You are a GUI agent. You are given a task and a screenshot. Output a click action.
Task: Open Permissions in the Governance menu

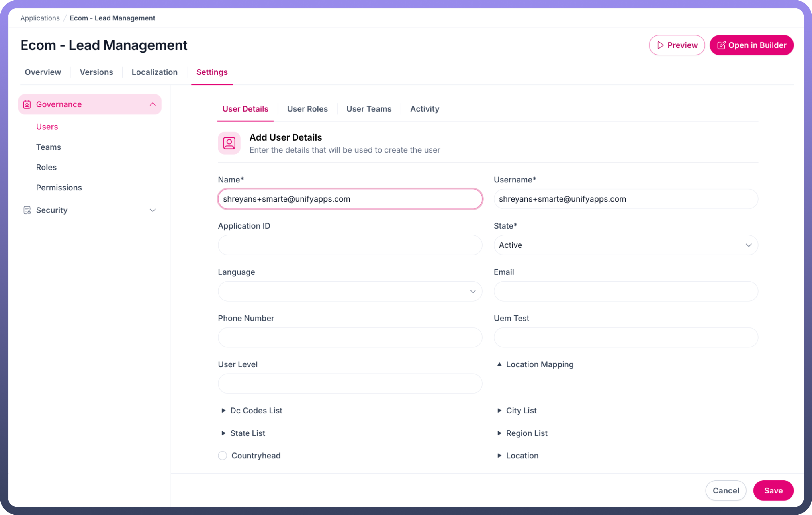pos(59,188)
